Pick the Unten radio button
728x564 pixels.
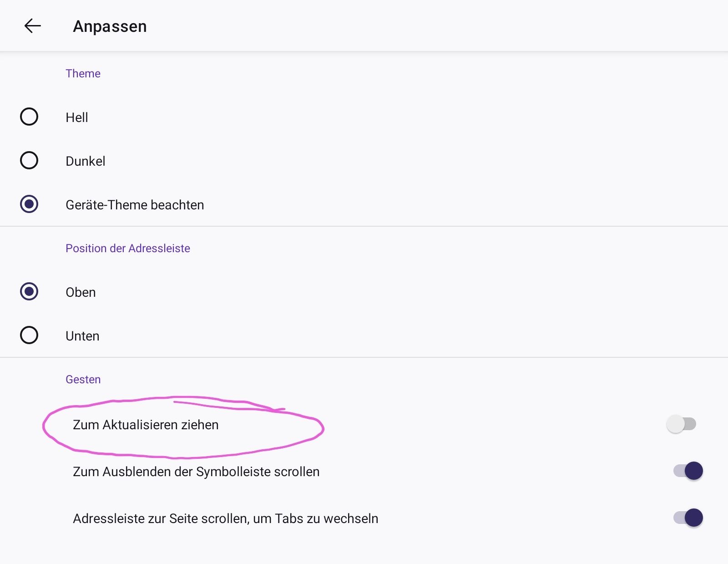point(29,335)
